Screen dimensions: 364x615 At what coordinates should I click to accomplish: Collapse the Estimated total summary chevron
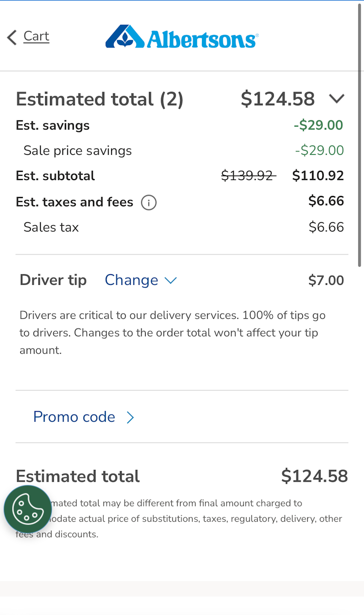pos(336,99)
